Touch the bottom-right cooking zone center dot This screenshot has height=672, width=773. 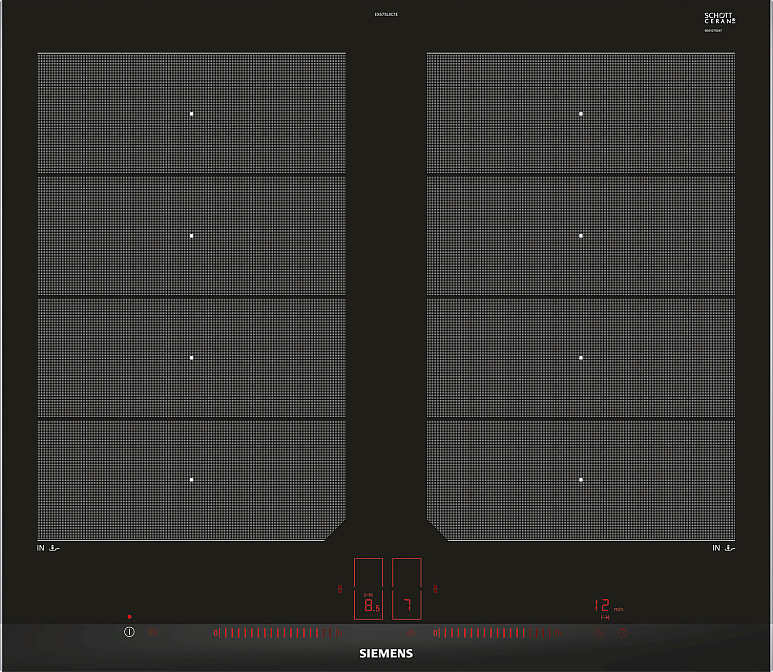click(x=580, y=480)
